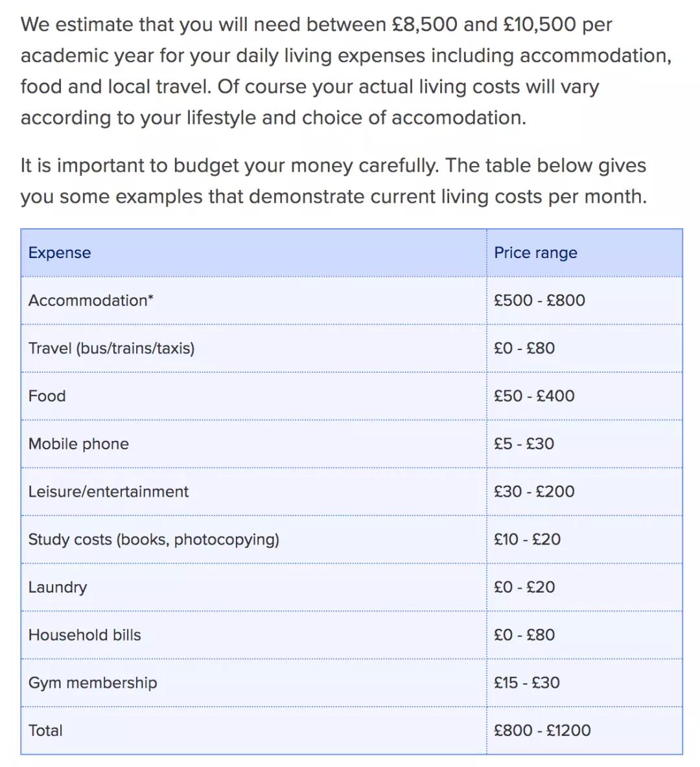
Task: Click the Food expense row label
Action: 47,396
